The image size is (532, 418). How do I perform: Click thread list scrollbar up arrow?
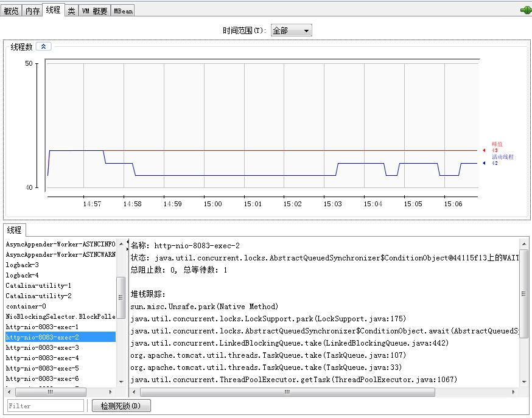tap(121, 243)
